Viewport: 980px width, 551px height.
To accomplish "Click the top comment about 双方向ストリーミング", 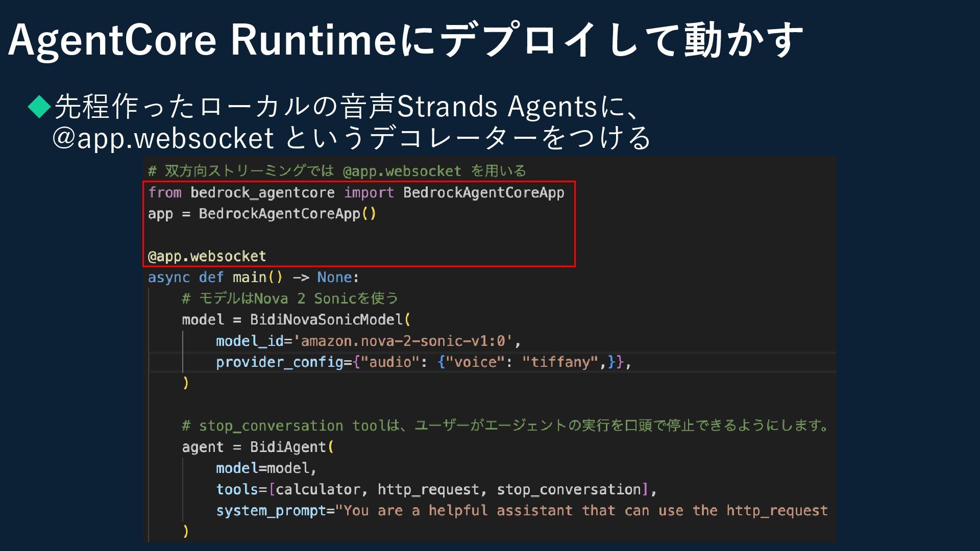I will [337, 171].
